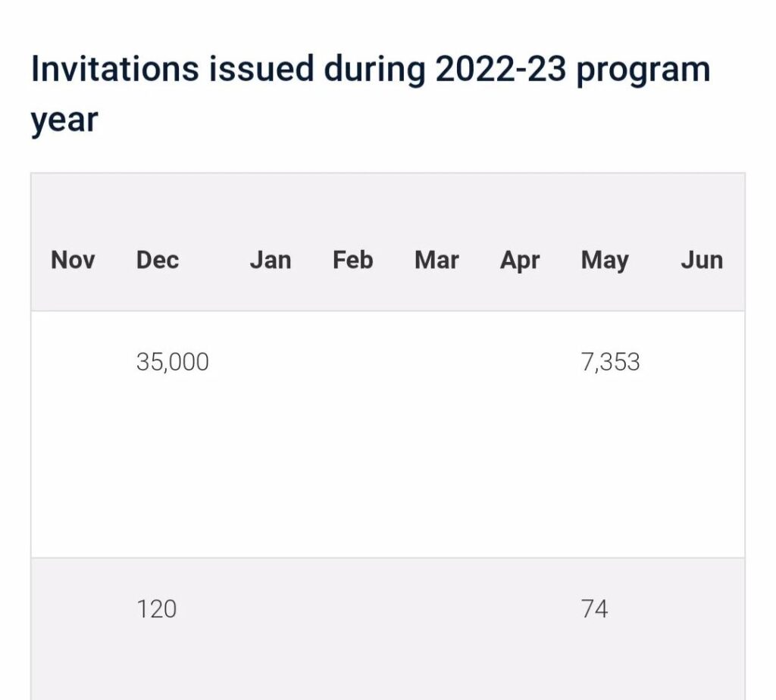Click empty Apr cell in the 74 row
Viewport: 776px width, 700px height.
coord(520,609)
